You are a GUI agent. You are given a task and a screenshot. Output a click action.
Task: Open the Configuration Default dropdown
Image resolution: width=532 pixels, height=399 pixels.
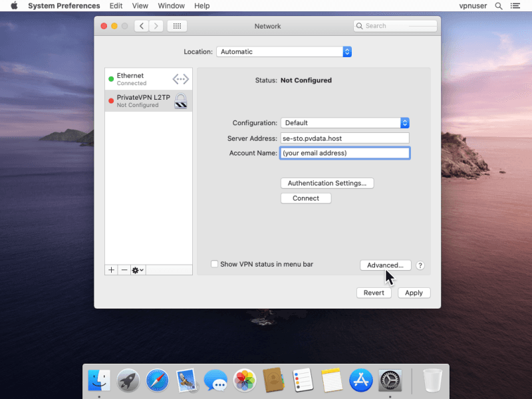point(344,123)
